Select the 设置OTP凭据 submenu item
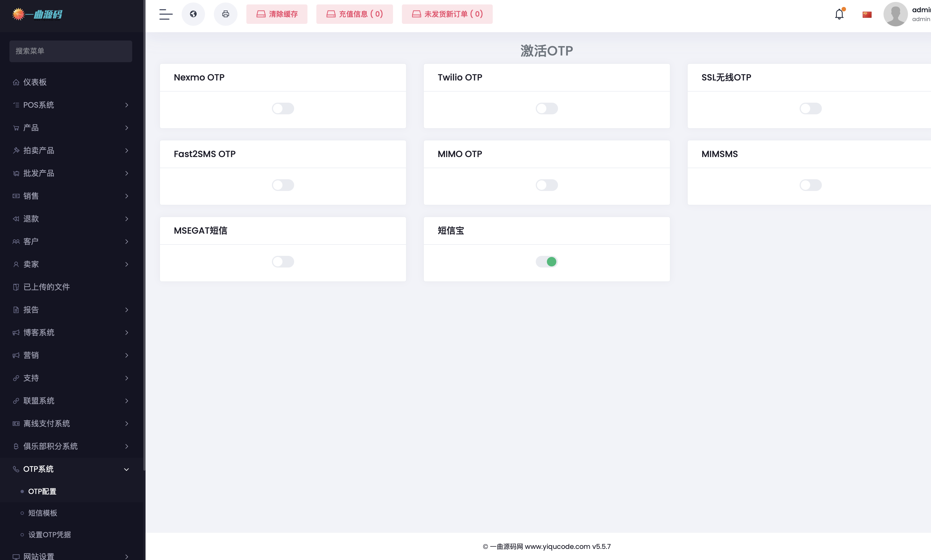 click(x=49, y=535)
